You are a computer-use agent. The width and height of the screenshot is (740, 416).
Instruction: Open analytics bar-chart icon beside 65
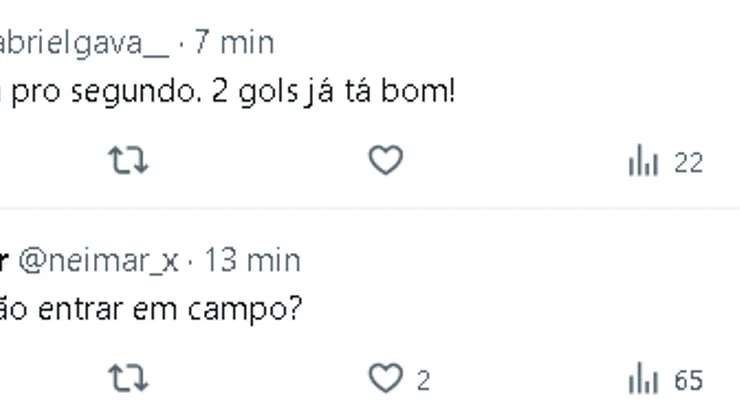coord(642,380)
